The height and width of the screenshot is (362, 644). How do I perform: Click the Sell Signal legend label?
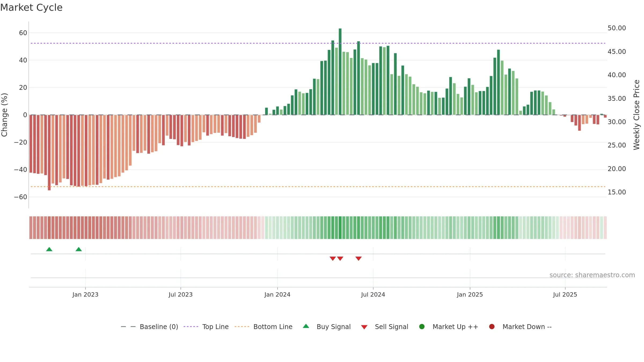[391, 327]
